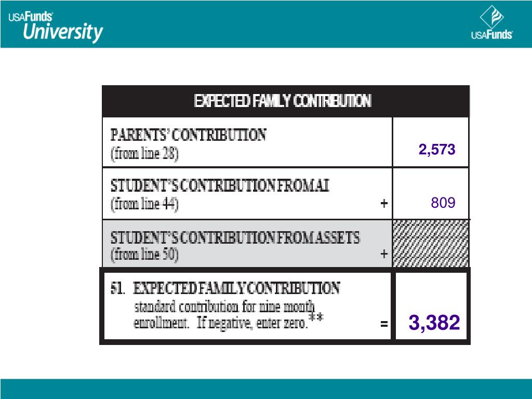Click the '(from line 28)' reference text
This screenshot has height=399, width=532.
point(144,154)
